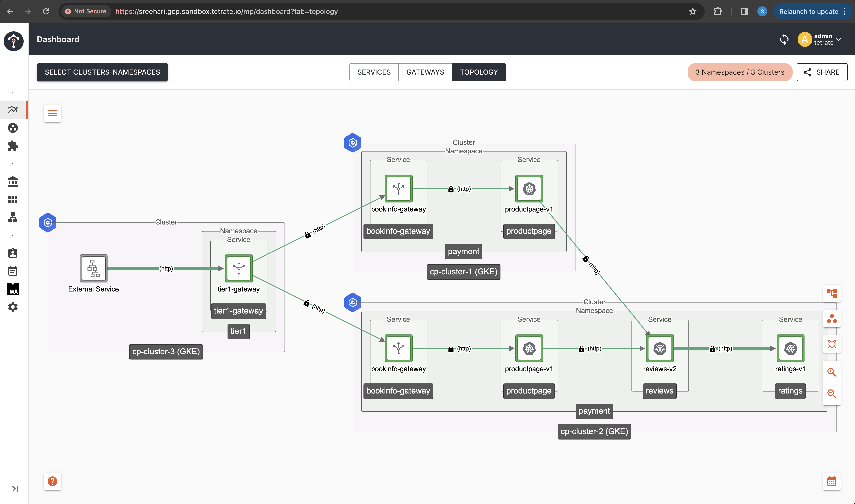Click the cp-cluster-1 blue hexagon cluster icon

tap(353, 143)
